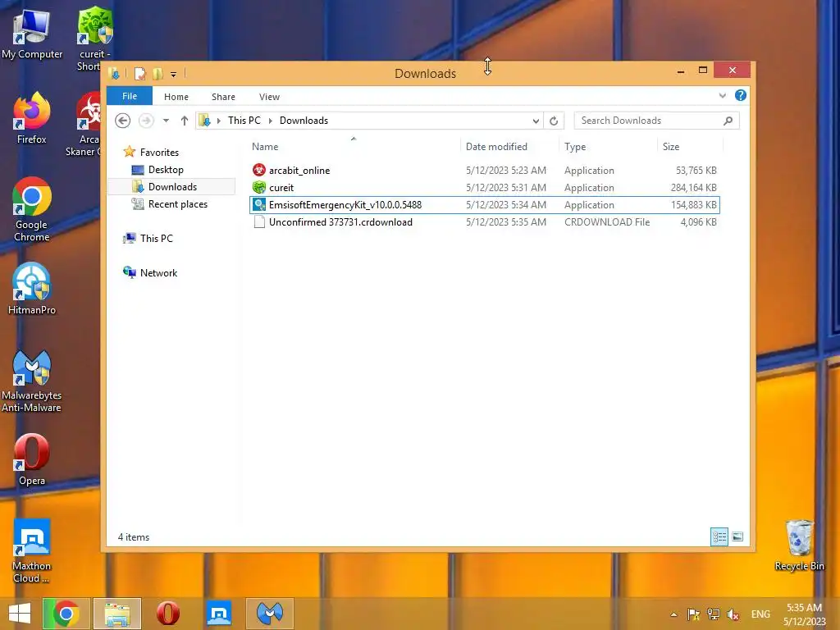Click the Properties icon in the quick access toolbar
Image resolution: width=840 pixels, height=630 pixels.
point(139,74)
